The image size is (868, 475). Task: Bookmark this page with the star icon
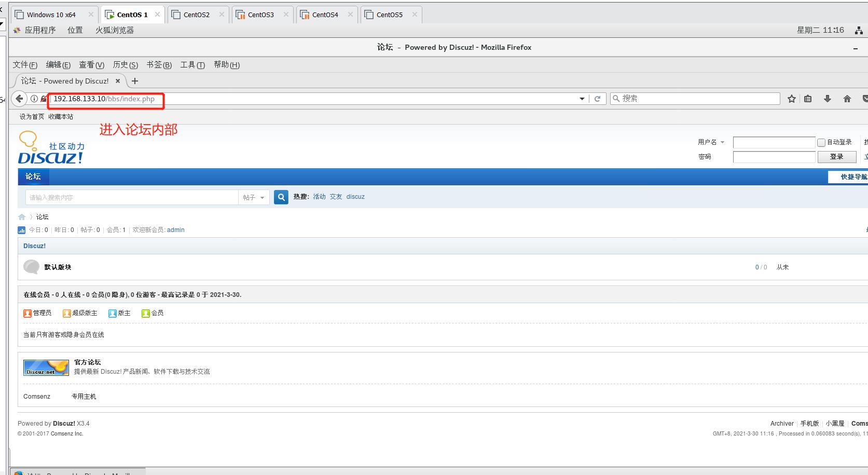pyautogui.click(x=792, y=99)
